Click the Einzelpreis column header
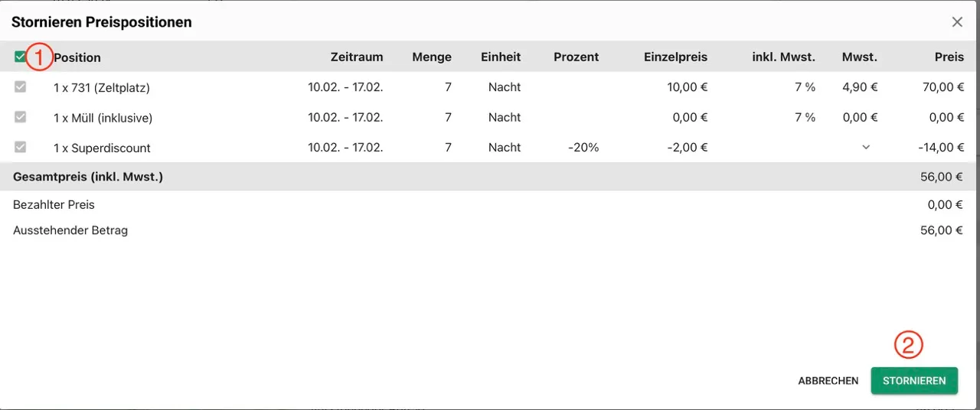Viewport: 980px width, 410px height. click(675, 57)
